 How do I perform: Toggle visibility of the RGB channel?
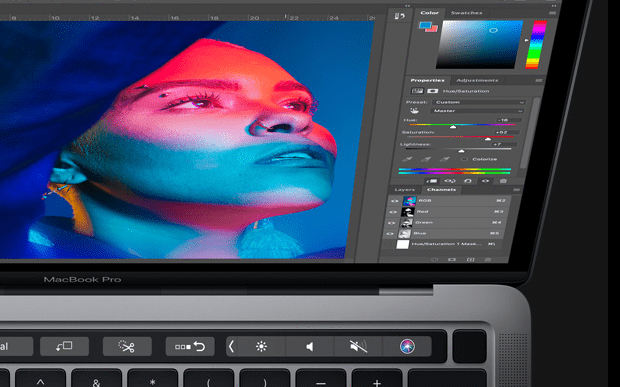click(x=394, y=201)
